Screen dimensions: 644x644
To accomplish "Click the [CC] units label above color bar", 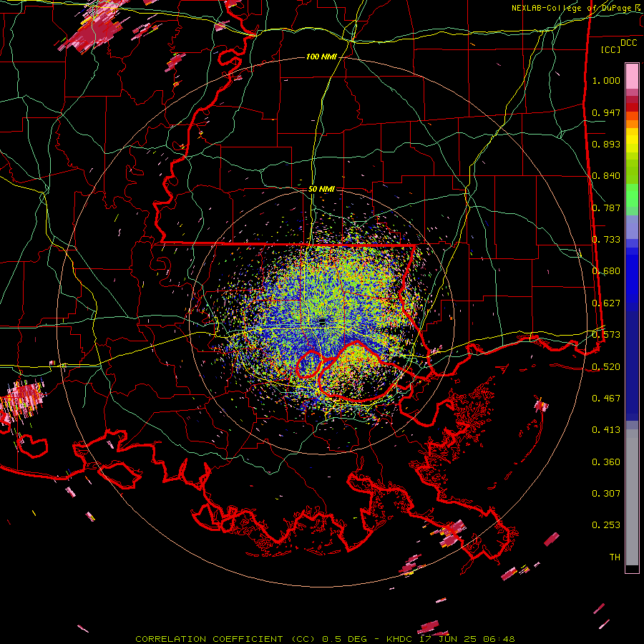I will [x=610, y=49].
